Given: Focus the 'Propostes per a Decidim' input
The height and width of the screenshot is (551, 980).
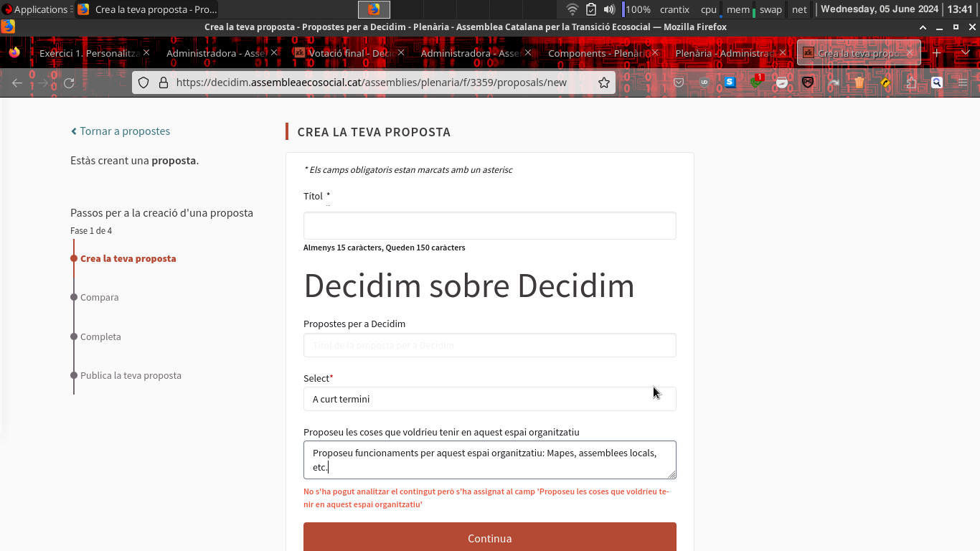Looking at the screenshot, I should click(x=490, y=345).
